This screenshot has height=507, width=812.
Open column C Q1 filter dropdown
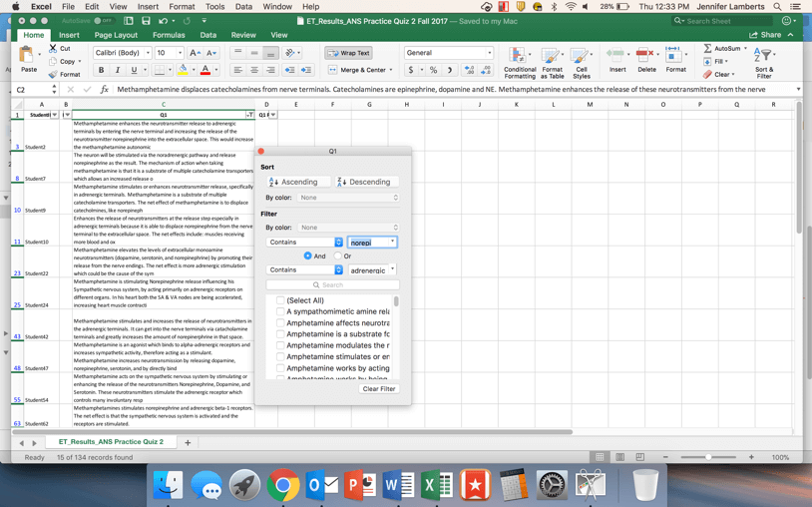tap(249, 115)
